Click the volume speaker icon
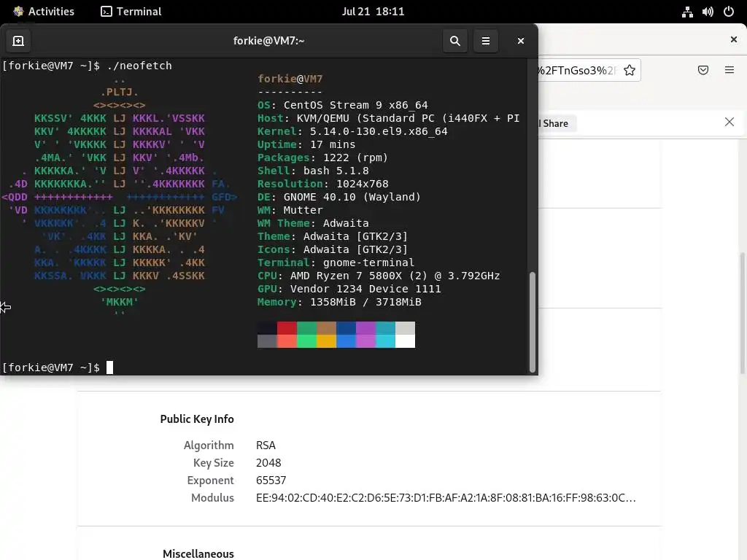The width and height of the screenshot is (747, 560). 708,12
